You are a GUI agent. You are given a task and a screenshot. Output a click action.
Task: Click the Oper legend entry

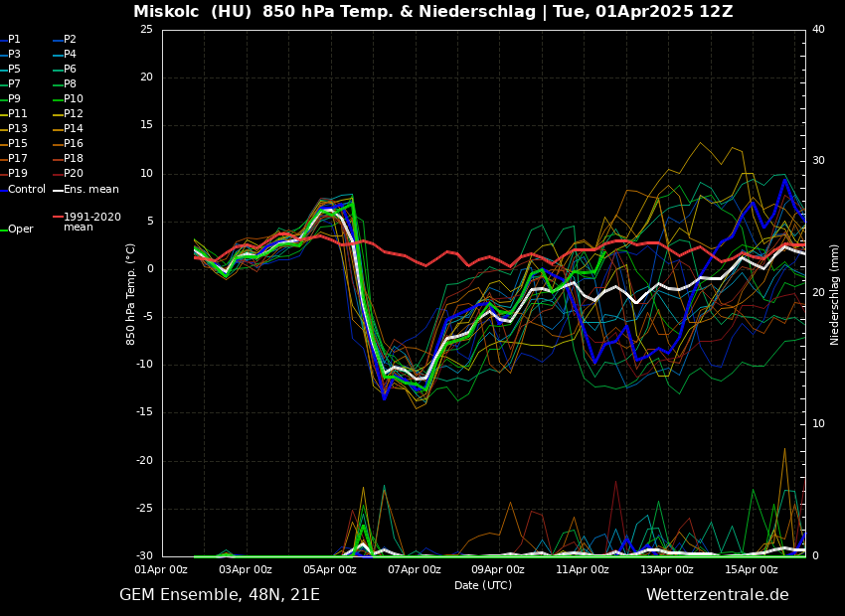[x=21, y=230]
